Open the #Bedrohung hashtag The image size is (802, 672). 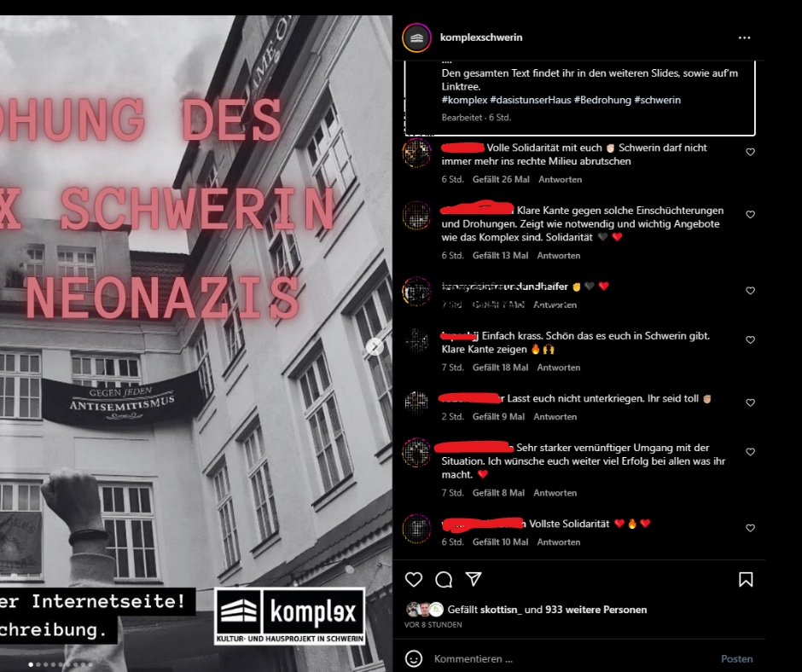tap(602, 100)
